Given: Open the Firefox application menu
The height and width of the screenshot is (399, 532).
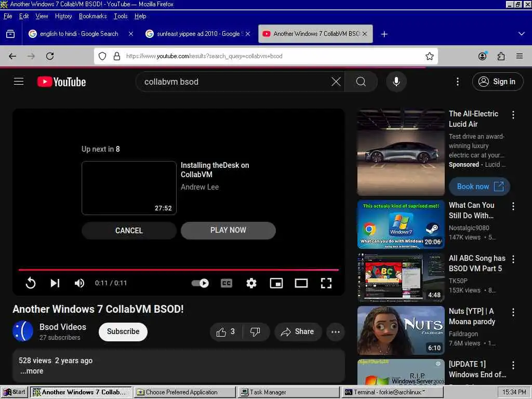Looking at the screenshot, I should click(x=520, y=56).
